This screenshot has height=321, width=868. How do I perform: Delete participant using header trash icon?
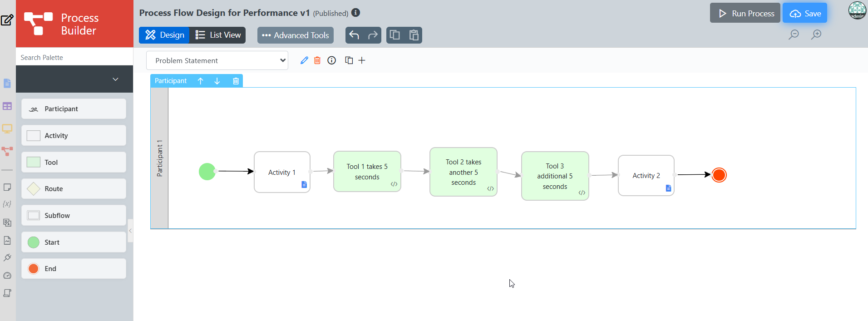(236, 81)
